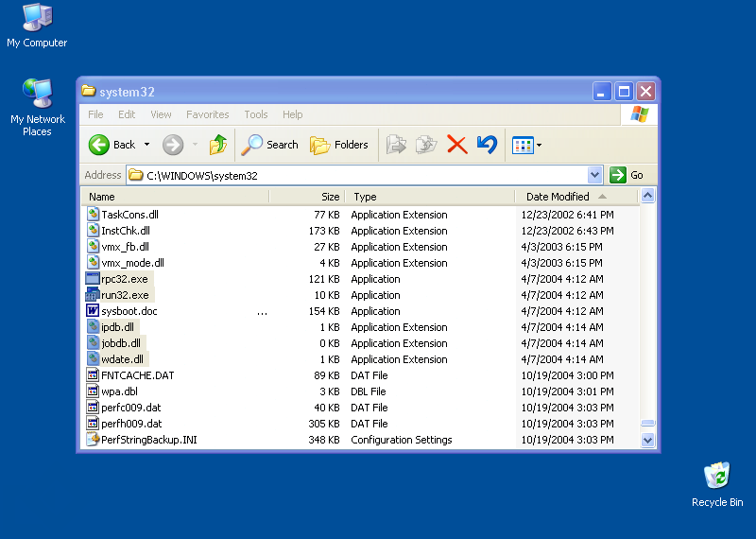756x539 pixels.
Task: Open the Favorites menu
Action: click(207, 114)
